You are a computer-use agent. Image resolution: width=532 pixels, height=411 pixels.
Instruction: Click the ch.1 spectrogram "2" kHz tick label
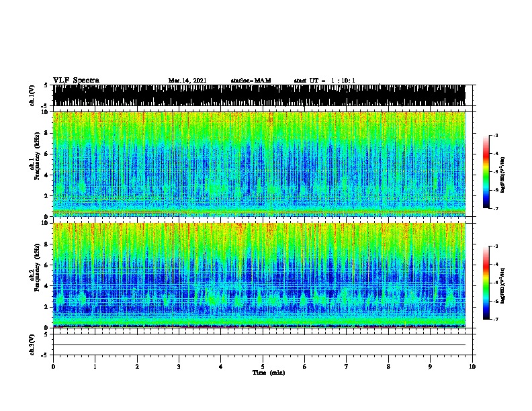46,196
